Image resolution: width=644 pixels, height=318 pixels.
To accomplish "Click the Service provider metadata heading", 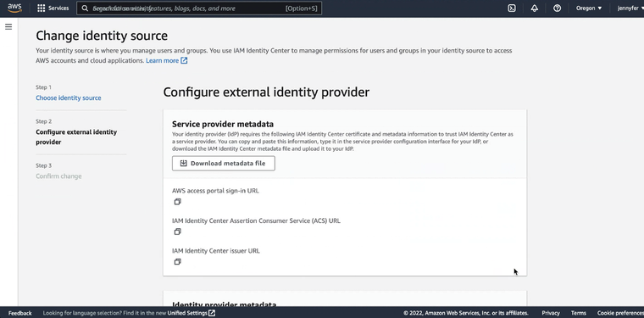I will pyautogui.click(x=223, y=124).
